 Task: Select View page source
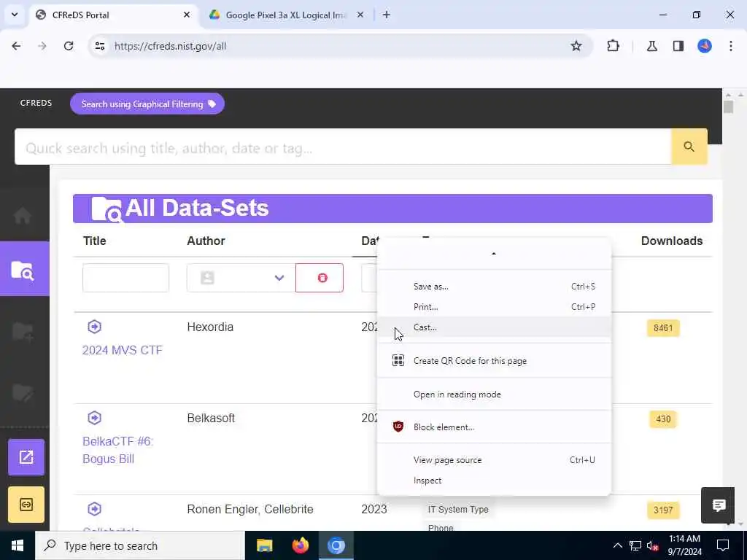(494, 460)
